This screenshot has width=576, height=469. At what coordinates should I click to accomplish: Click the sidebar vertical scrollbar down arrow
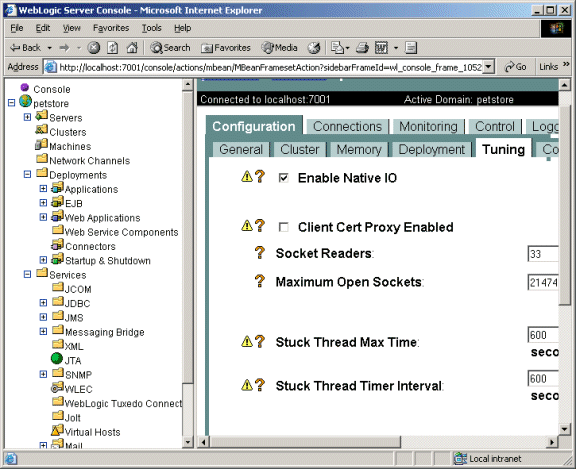coord(187,442)
